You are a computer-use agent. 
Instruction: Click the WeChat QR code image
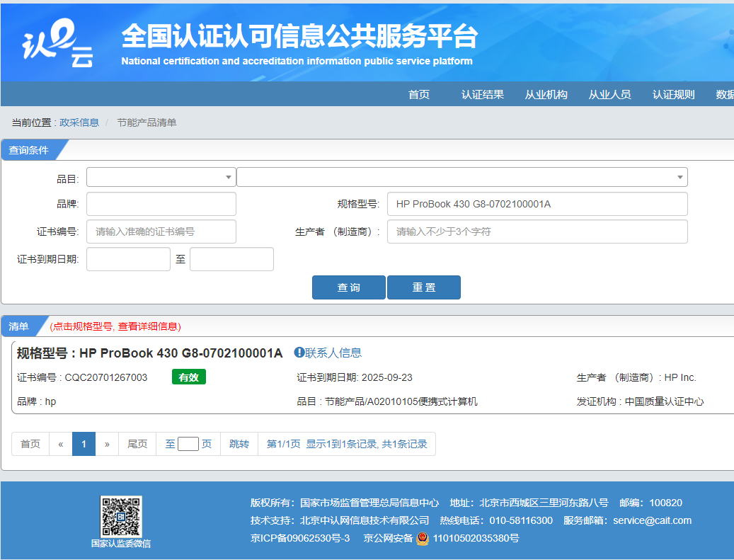click(121, 516)
